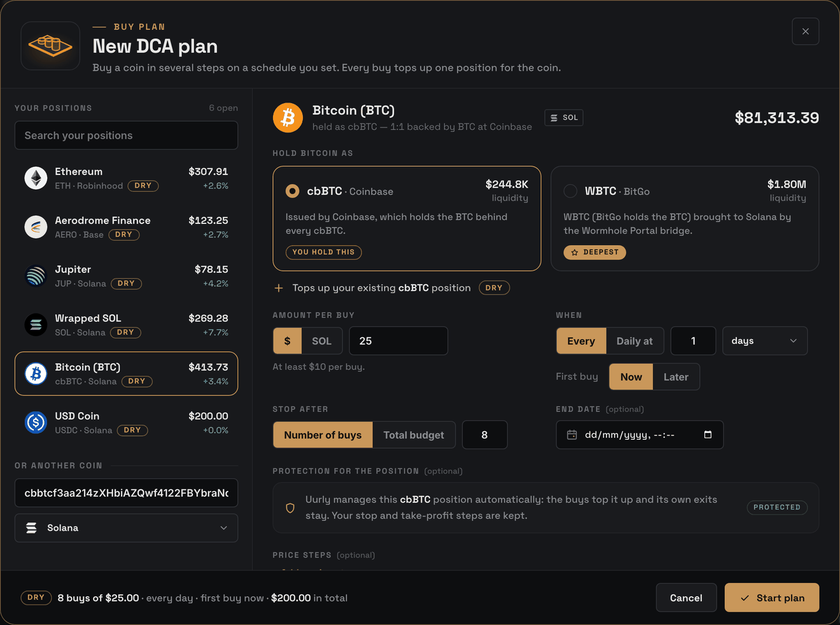
Task: Click the Aerodrome Finance coin icon
Action: pos(36,227)
